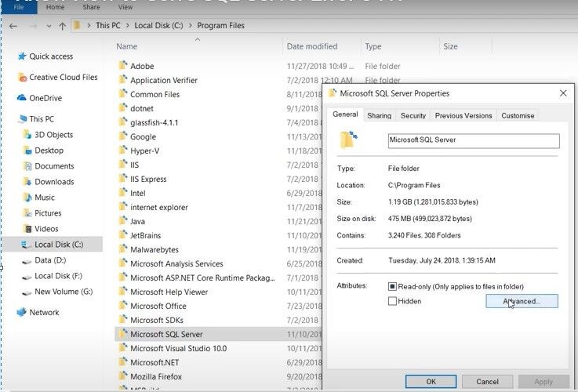Screen dimensions: 578x392
Task: Expand the chevron after This PC breadcrumb
Action: tap(128, 25)
